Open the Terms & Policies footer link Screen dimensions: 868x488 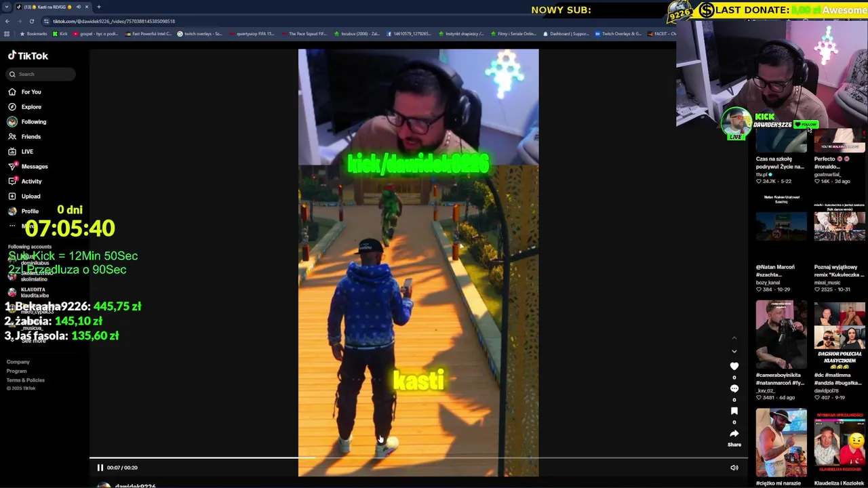pyautogui.click(x=26, y=380)
